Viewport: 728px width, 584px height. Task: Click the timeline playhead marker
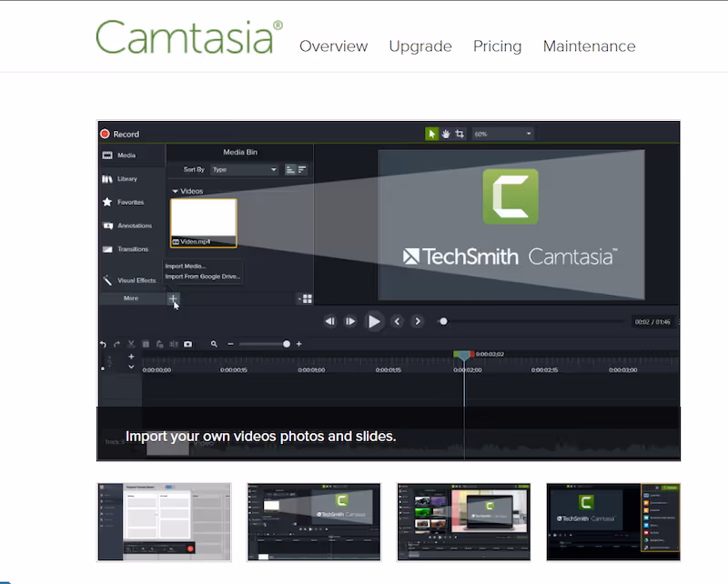[464, 356]
